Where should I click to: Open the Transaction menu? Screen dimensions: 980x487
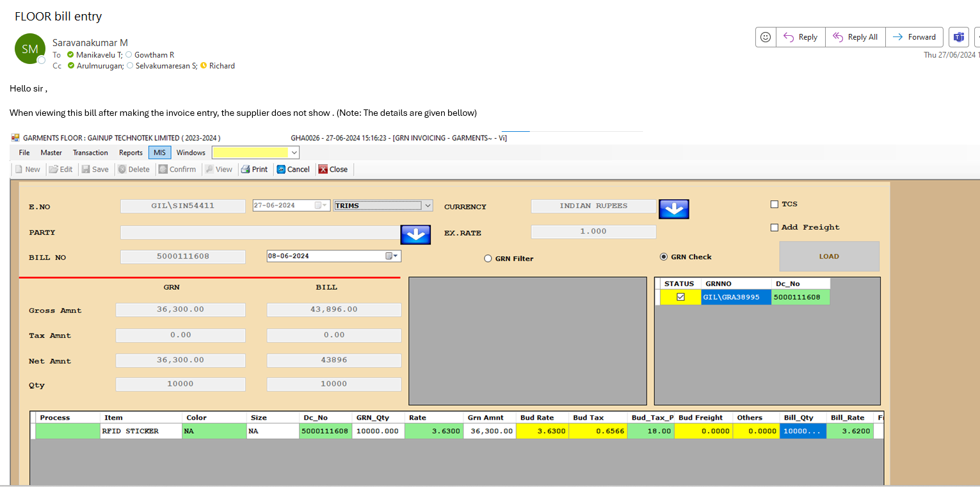pos(90,152)
